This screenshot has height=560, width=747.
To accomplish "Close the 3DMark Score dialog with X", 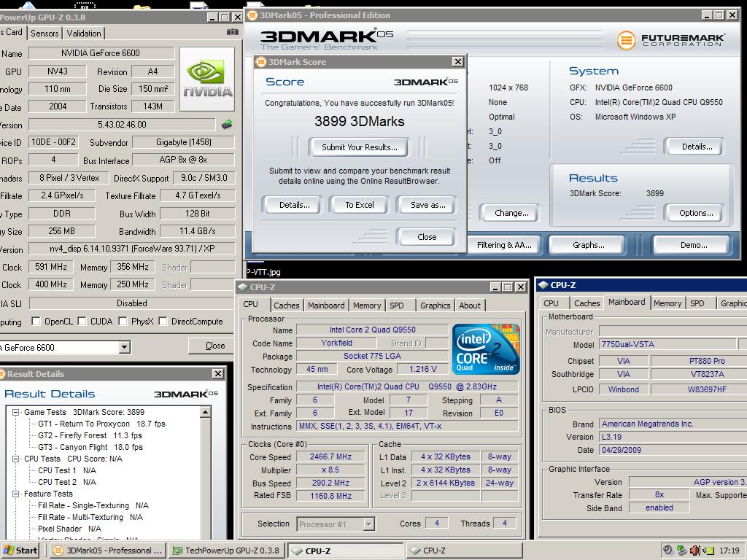I will [457, 61].
